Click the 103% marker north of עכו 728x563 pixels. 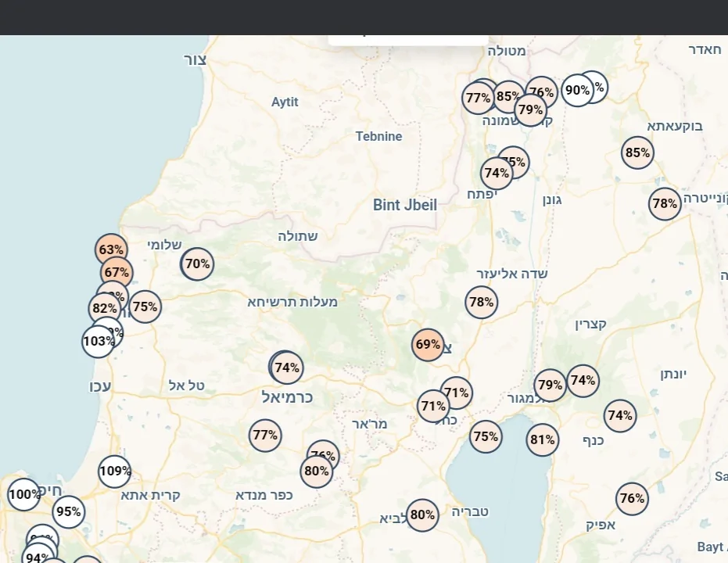(x=98, y=342)
